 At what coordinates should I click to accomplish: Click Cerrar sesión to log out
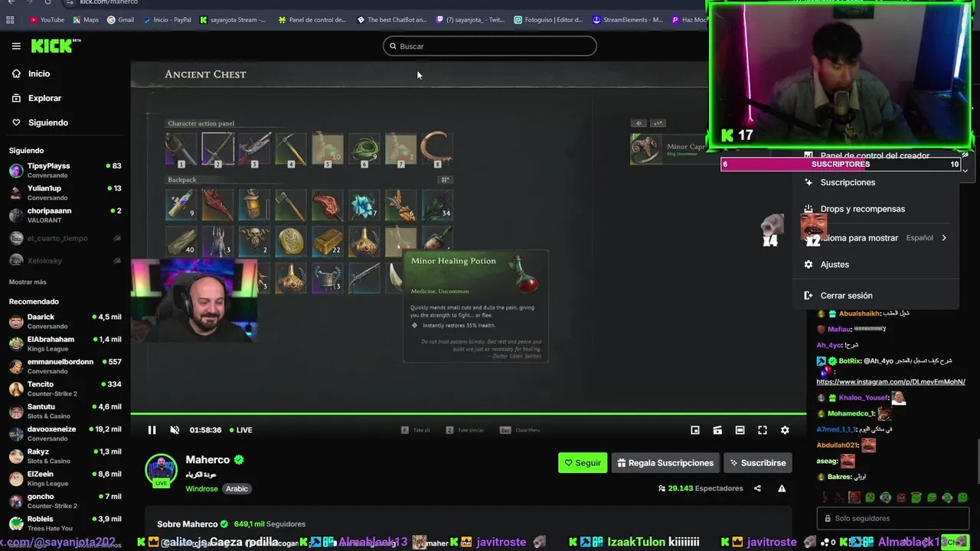[x=875, y=295]
